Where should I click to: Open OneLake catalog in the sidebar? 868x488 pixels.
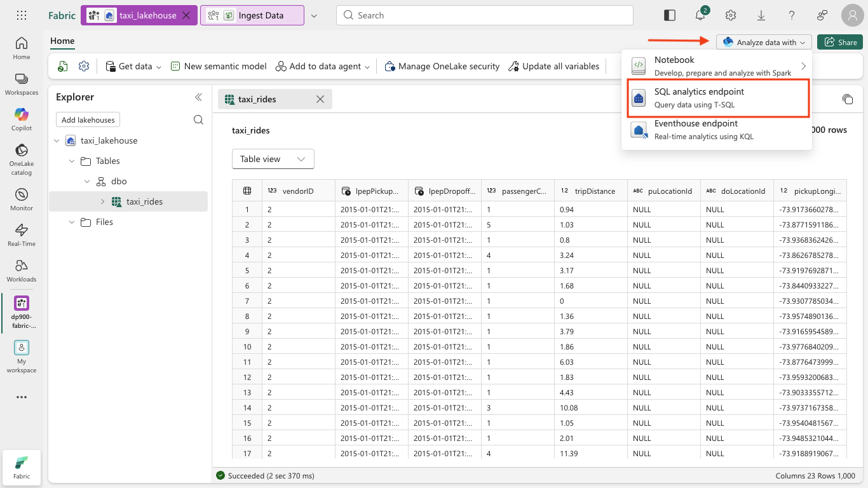click(x=22, y=159)
